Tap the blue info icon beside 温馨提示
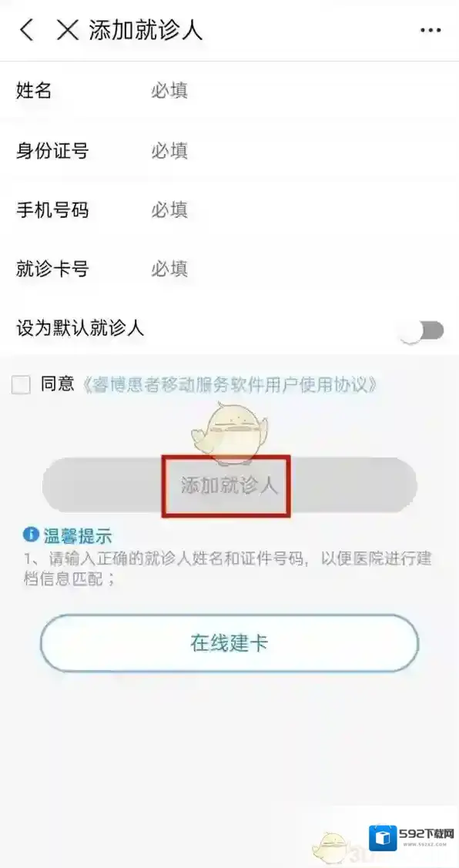 tap(31, 535)
